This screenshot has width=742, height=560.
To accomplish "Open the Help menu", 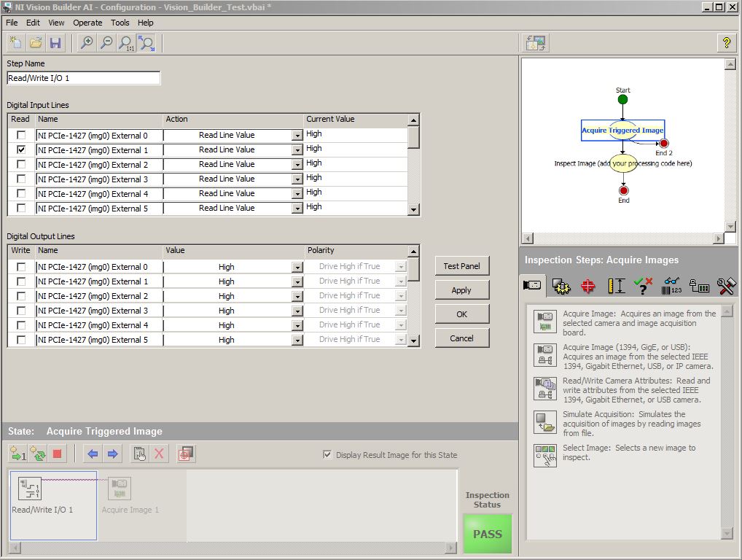I will point(145,23).
